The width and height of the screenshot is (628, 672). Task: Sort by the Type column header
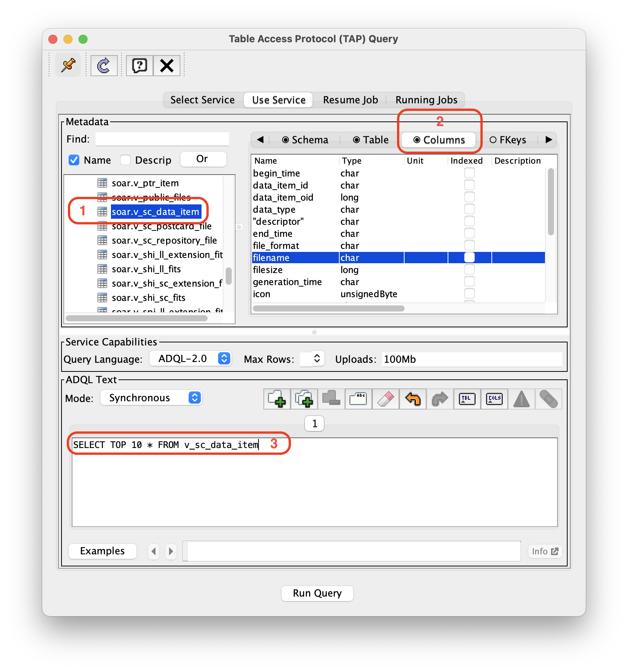(x=372, y=161)
